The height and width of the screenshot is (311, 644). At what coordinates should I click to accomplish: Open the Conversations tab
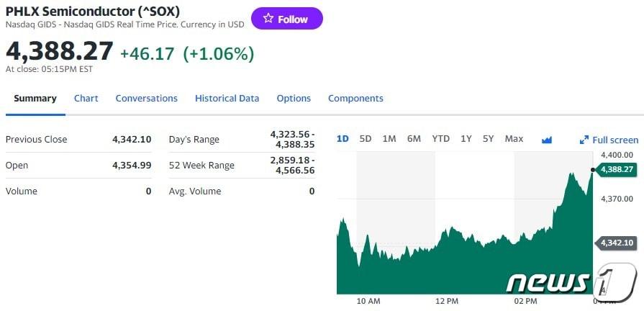click(x=146, y=98)
